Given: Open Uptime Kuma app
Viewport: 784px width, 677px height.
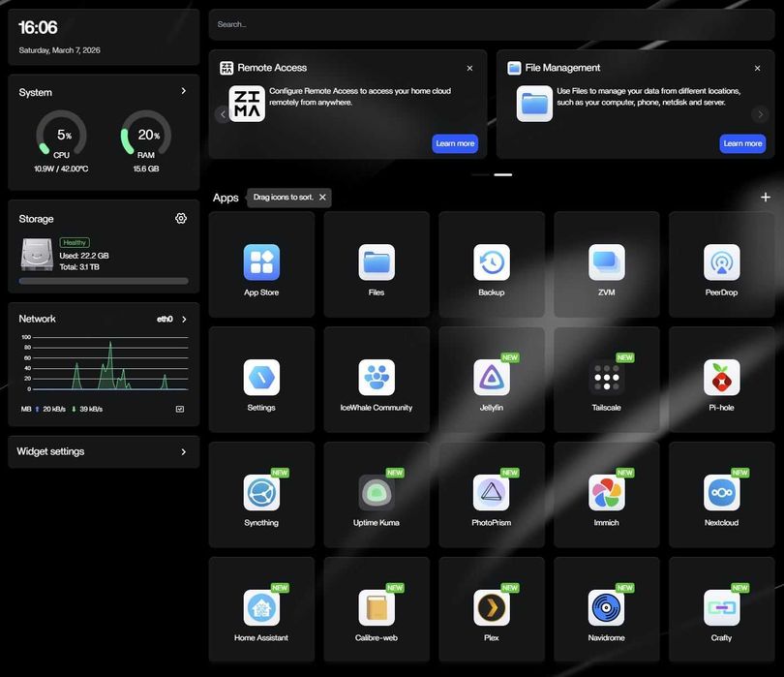Looking at the screenshot, I should (377, 493).
